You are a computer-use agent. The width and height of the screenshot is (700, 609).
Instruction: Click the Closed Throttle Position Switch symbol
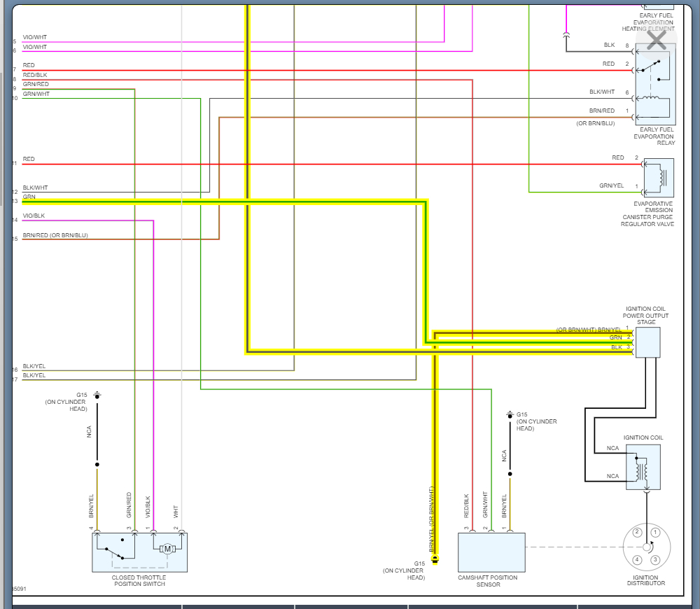click(x=140, y=552)
